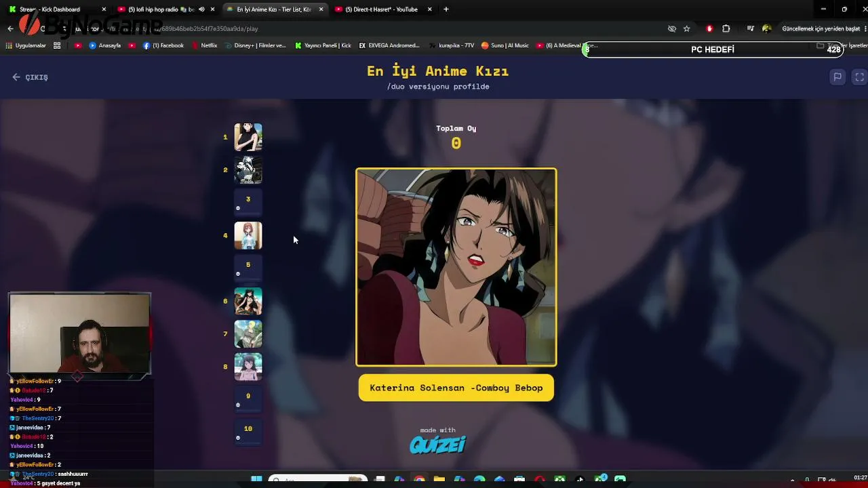Viewport: 868px width, 488px height.
Task: Choose empty rank slot 3
Action: 248,202
